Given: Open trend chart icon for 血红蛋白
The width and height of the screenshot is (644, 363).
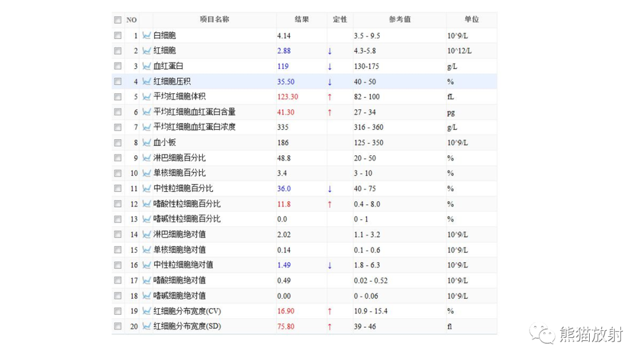Looking at the screenshot, I should tap(146, 66).
